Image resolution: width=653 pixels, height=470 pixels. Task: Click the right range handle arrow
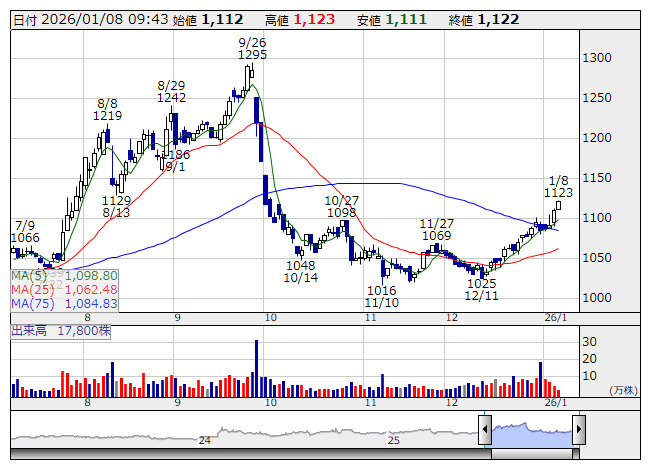coord(579,429)
